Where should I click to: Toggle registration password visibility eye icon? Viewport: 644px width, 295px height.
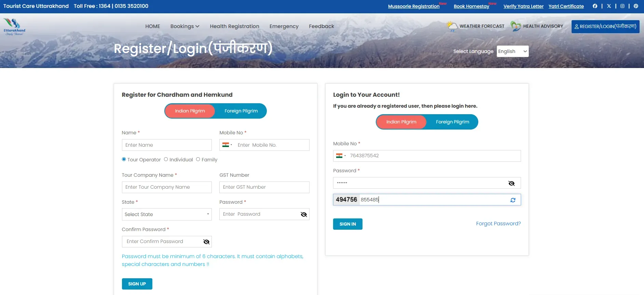tap(304, 214)
